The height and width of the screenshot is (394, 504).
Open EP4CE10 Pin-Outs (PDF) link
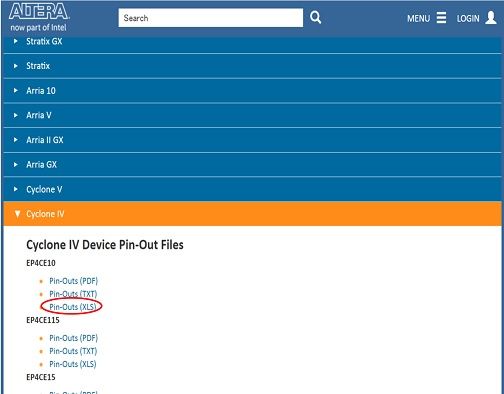click(73, 281)
